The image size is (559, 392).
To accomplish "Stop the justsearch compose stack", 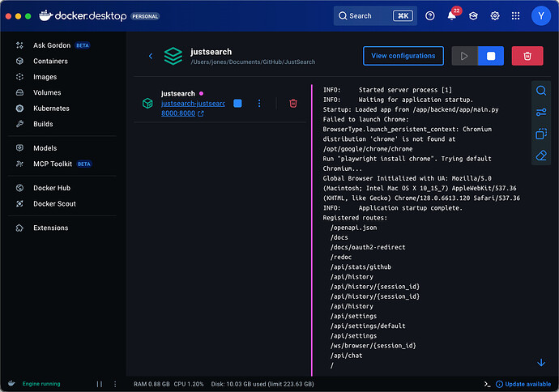I will 491,56.
